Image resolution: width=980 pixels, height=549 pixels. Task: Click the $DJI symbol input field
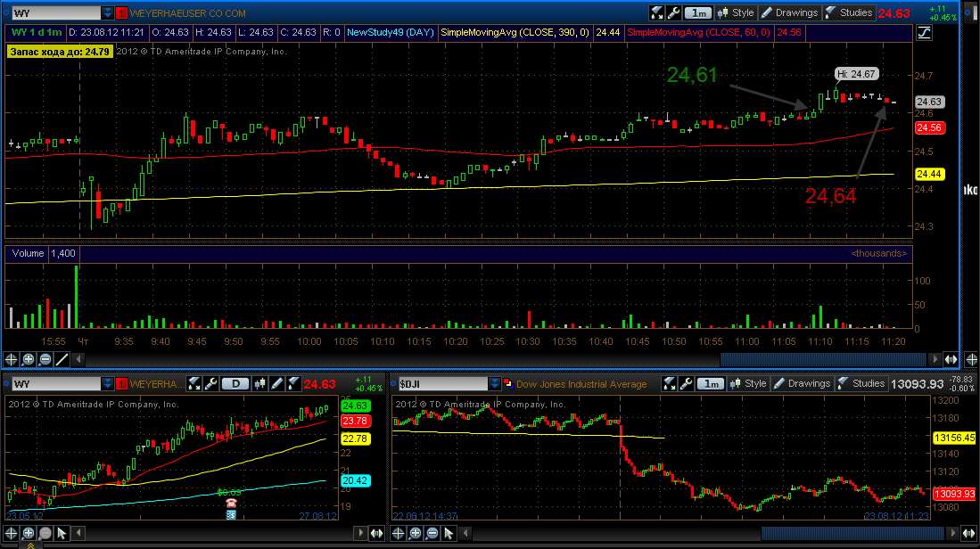point(443,384)
